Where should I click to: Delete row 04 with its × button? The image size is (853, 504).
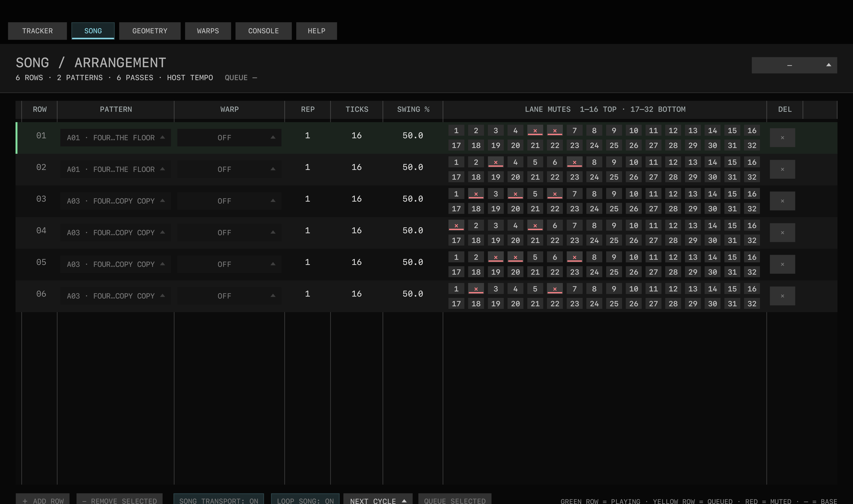coord(782,232)
